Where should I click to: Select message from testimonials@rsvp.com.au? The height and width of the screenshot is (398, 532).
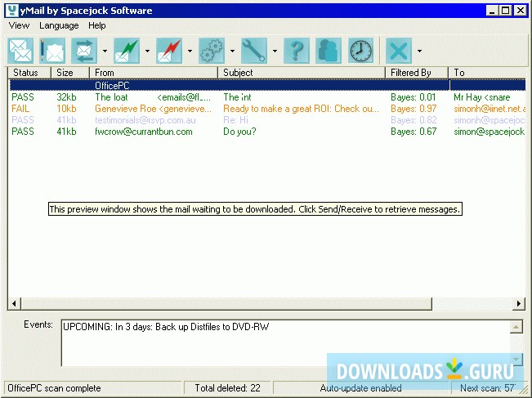coord(267,120)
